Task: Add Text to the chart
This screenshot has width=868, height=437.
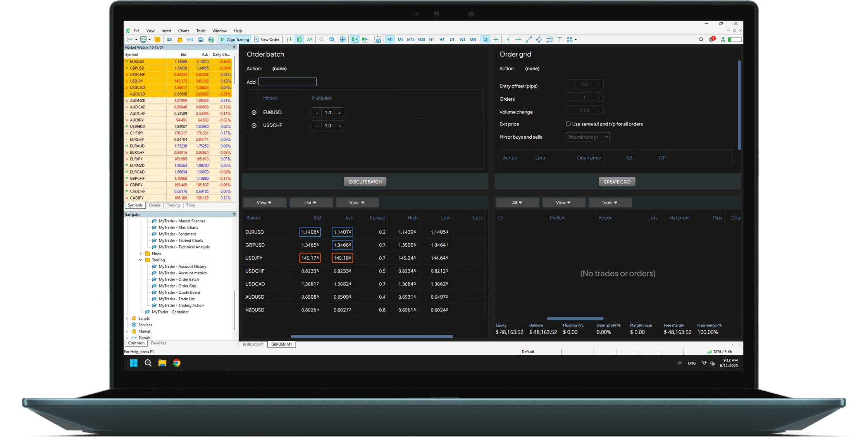Action: pos(560,39)
